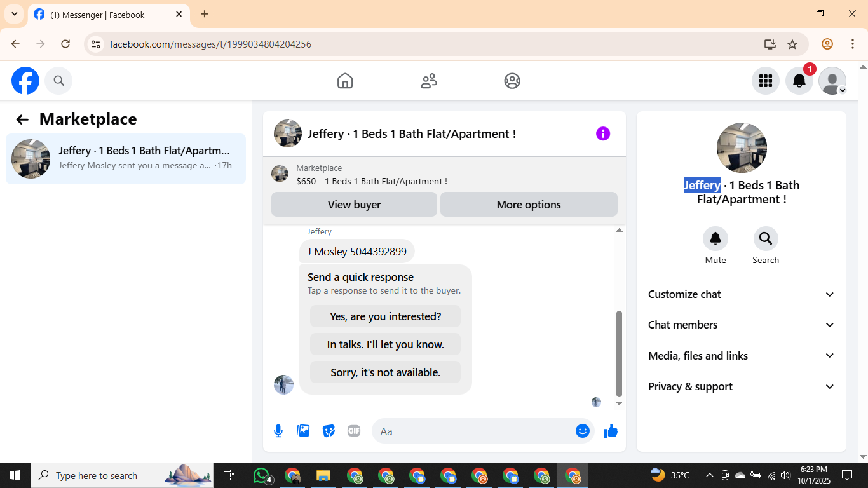Screen dimensions: 868x488
Task: Click the sender avatar beside quick responses
Action: click(283, 384)
